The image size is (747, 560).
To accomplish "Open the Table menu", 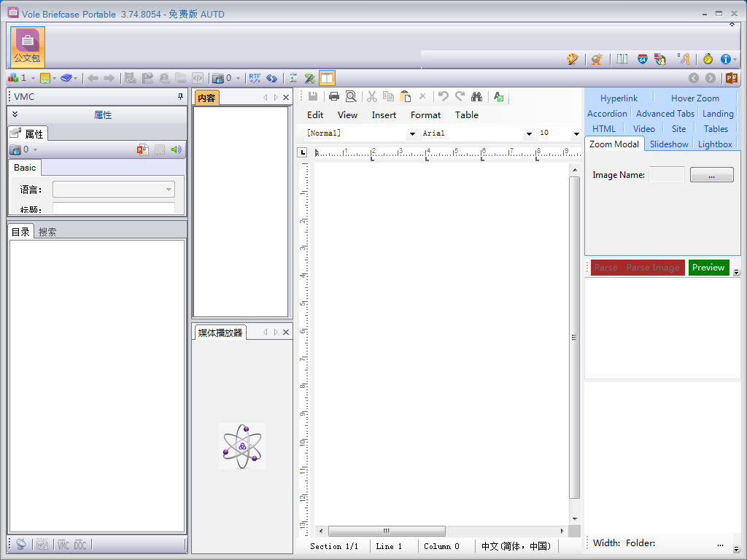I will point(466,114).
